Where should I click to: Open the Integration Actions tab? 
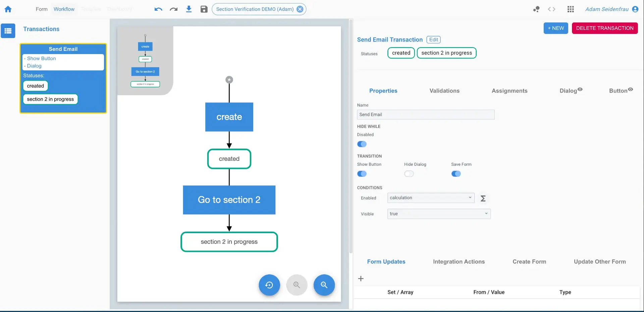pyautogui.click(x=459, y=262)
